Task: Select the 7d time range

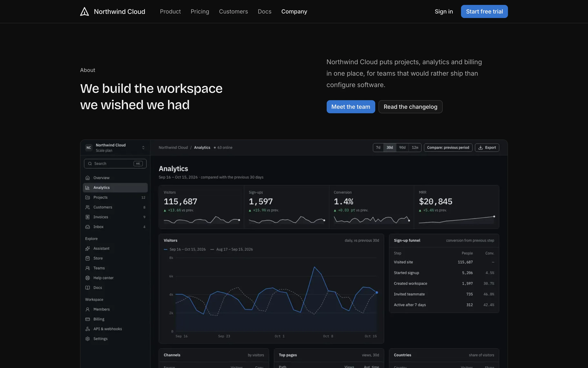Action: 378,147
